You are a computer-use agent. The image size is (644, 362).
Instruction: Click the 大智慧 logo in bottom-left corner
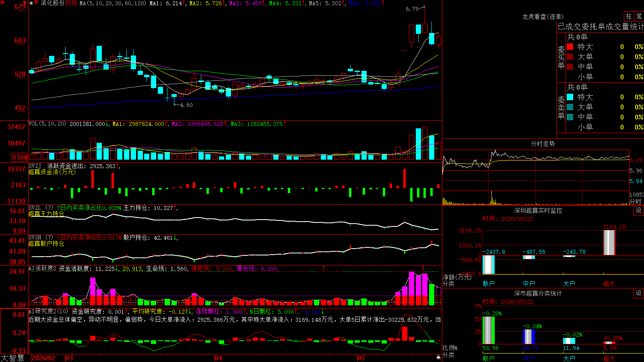12,358
